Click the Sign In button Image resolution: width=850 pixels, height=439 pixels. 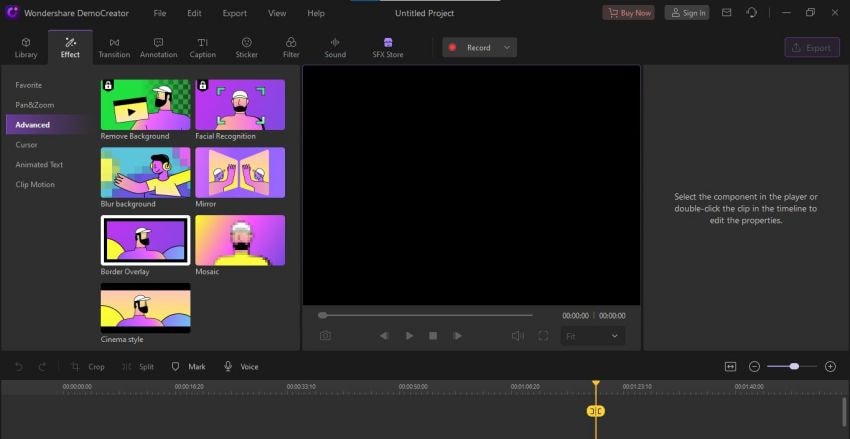687,13
